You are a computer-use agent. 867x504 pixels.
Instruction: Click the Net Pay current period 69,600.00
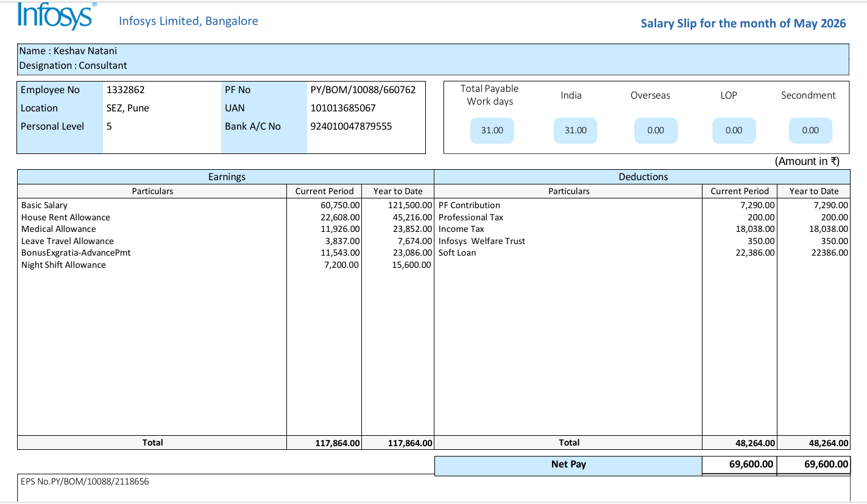pos(751,464)
